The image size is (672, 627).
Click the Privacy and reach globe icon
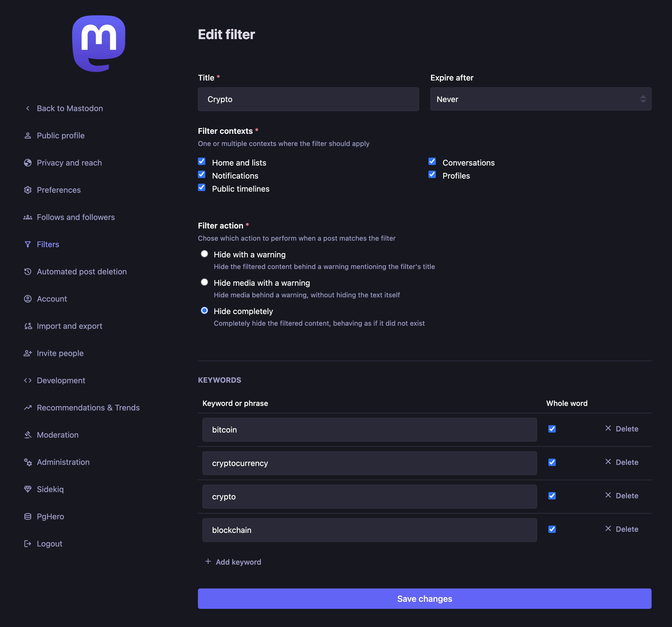tap(28, 163)
